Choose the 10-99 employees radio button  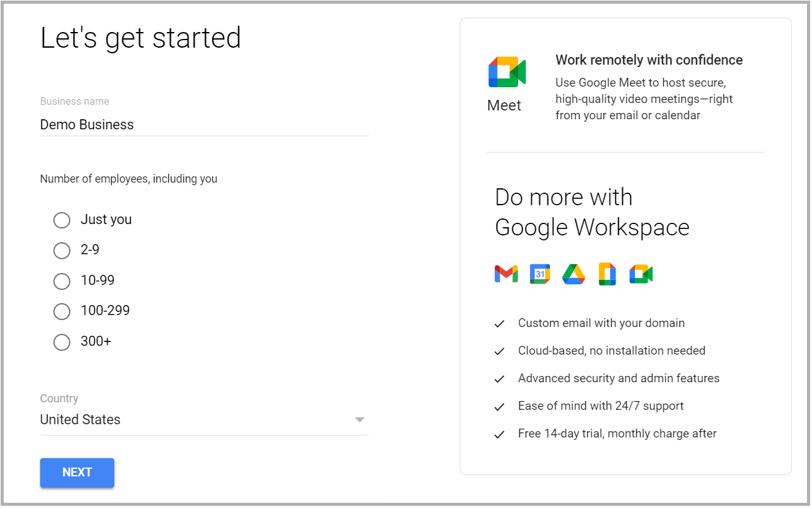(x=62, y=281)
